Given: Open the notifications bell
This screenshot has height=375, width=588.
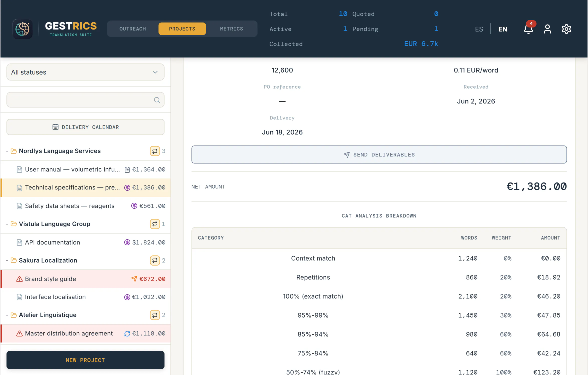Looking at the screenshot, I should click(528, 29).
